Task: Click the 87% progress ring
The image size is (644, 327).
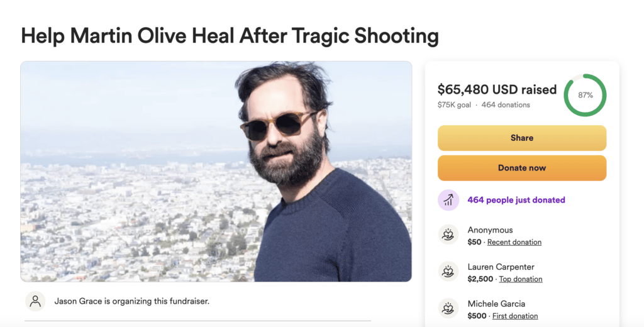Action: (x=585, y=95)
